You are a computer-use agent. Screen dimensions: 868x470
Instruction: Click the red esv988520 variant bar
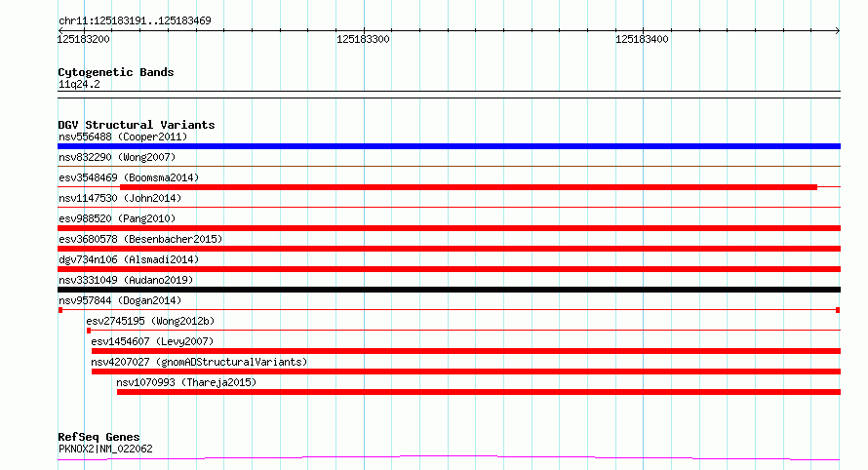click(x=449, y=228)
